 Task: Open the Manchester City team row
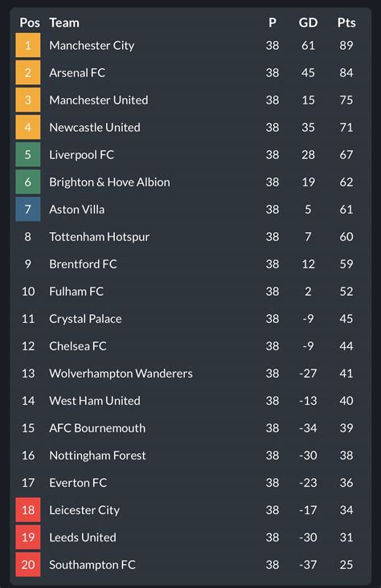pyautogui.click(x=190, y=45)
